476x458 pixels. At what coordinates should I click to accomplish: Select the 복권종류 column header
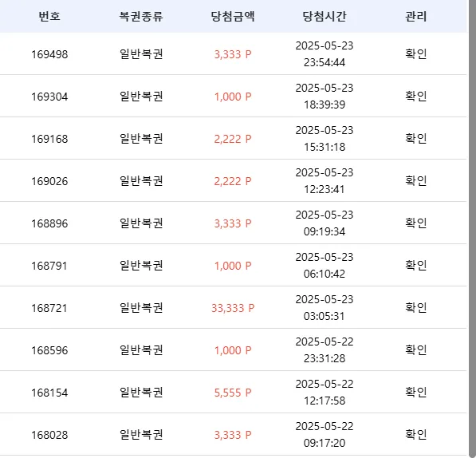click(141, 16)
